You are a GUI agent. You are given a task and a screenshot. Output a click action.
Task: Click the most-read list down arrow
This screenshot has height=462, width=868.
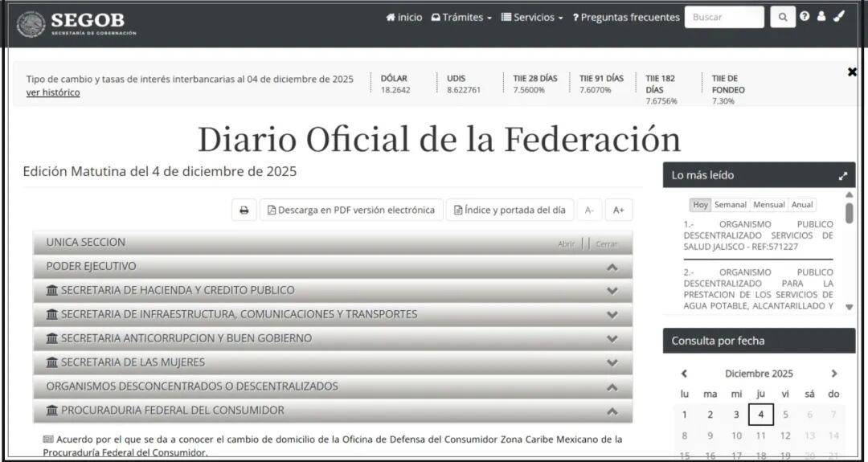click(x=850, y=307)
